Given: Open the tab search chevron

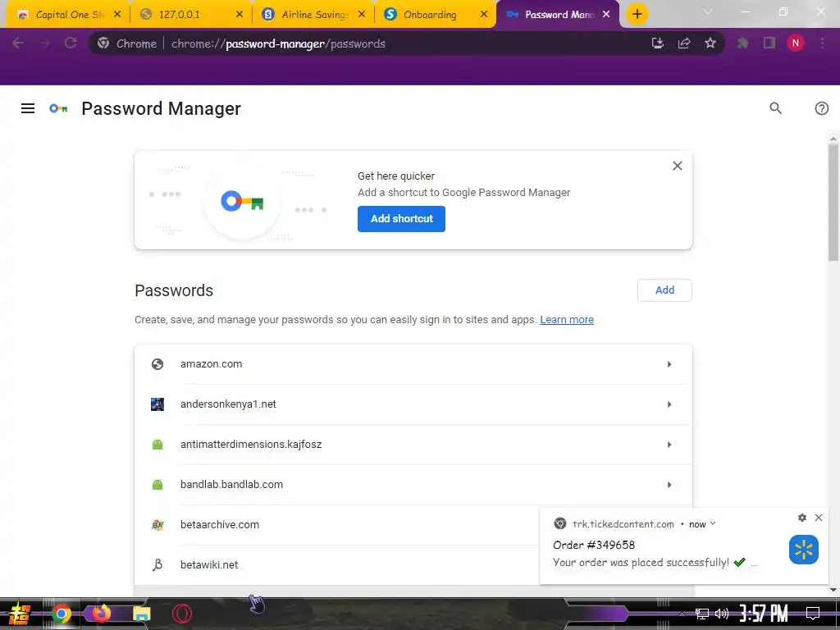Looking at the screenshot, I should click(x=708, y=11).
